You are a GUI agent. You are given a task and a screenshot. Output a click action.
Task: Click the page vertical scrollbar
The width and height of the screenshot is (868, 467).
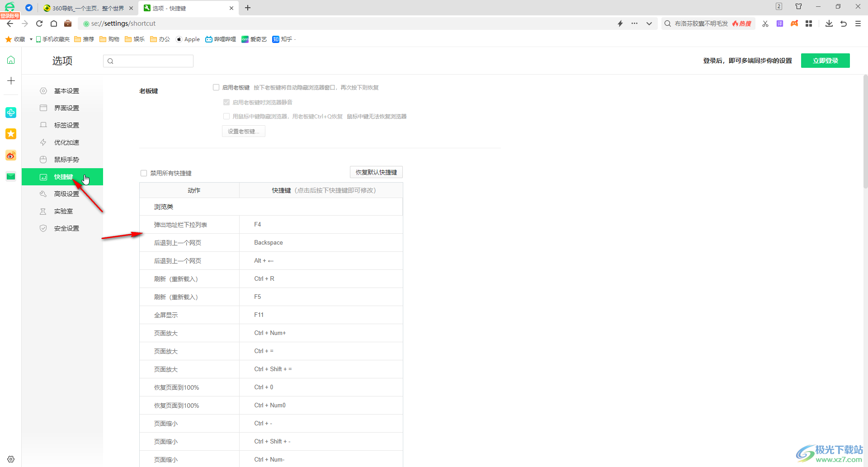pyautogui.click(x=865, y=131)
